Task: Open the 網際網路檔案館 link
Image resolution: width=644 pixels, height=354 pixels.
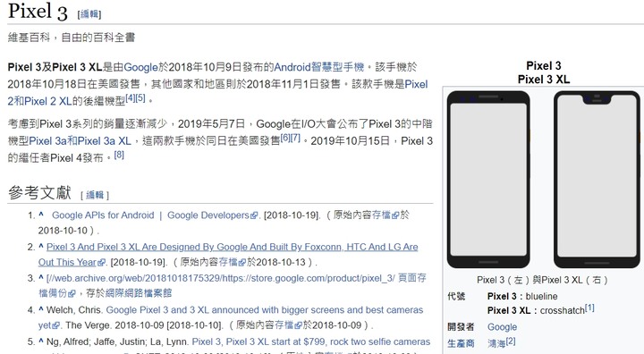Action: (x=139, y=293)
